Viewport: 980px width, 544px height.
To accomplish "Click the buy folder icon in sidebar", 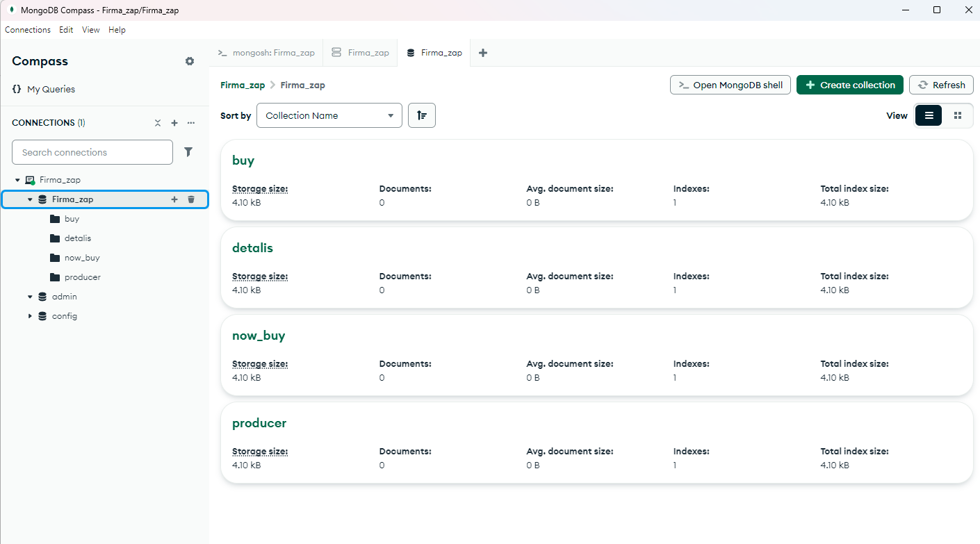I will pyautogui.click(x=55, y=219).
